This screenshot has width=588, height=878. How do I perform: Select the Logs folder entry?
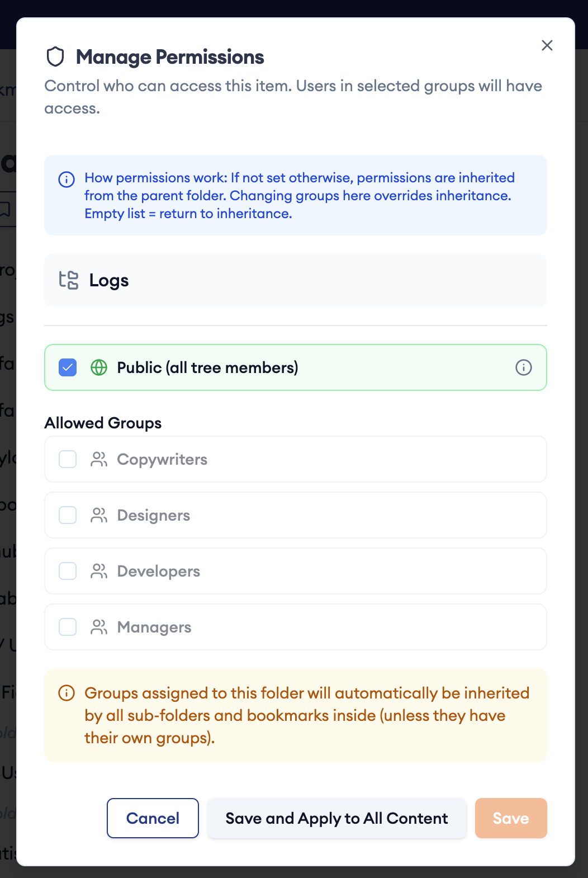pyautogui.click(x=295, y=281)
